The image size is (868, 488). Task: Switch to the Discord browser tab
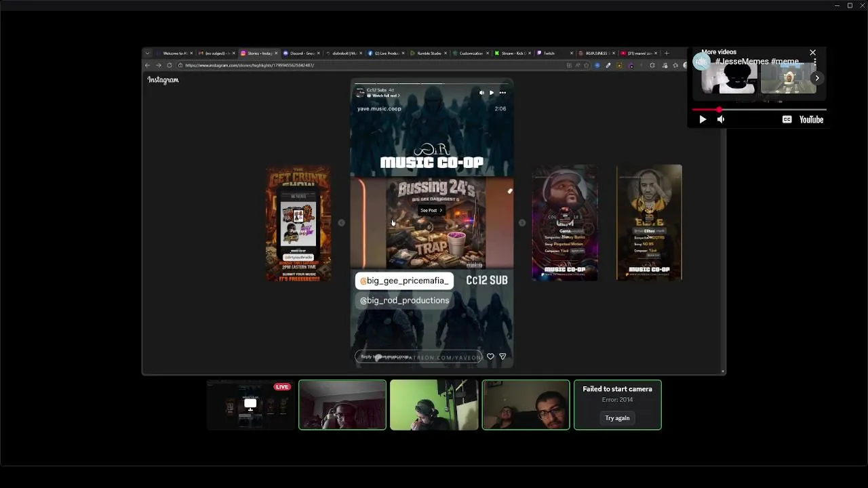click(x=300, y=53)
